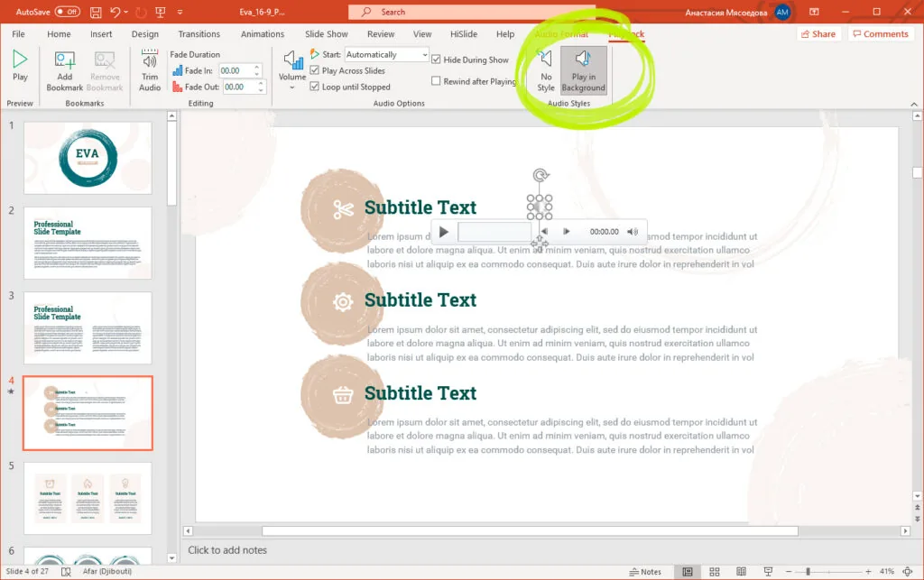Uncheck Play Across Slides
Image resolution: width=924 pixels, height=580 pixels.
click(x=315, y=70)
